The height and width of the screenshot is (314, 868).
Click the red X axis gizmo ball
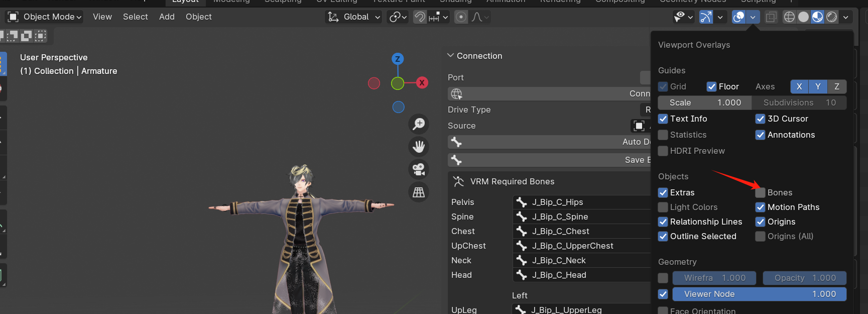tap(422, 83)
